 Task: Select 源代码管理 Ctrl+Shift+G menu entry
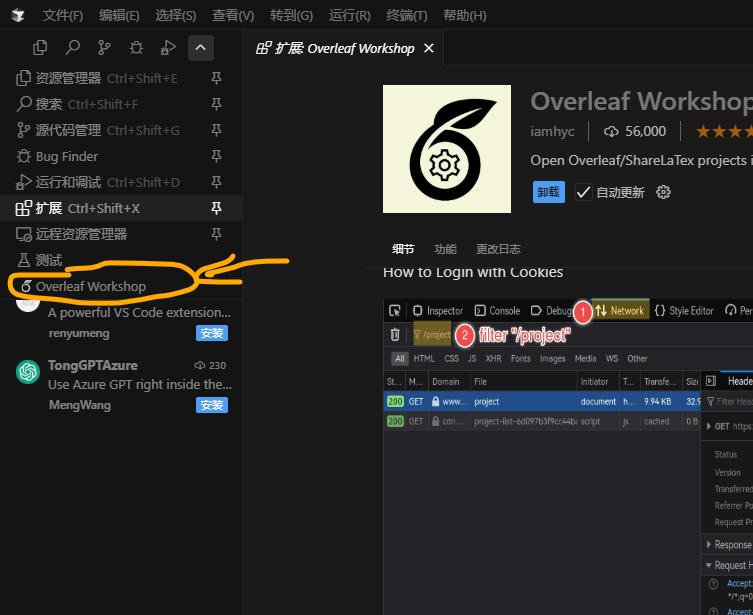click(x=121, y=130)
